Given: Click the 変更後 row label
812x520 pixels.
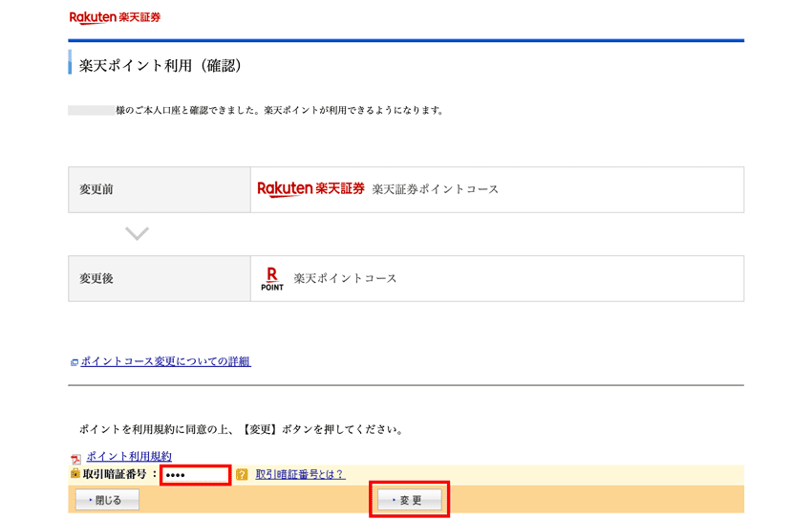Looking at the screenshot, I should tap(96, 279).
